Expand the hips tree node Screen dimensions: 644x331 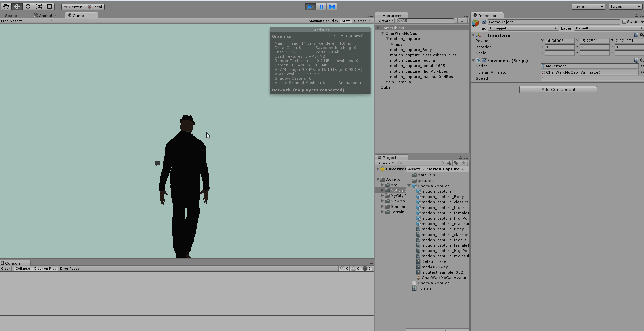point(392,44)
